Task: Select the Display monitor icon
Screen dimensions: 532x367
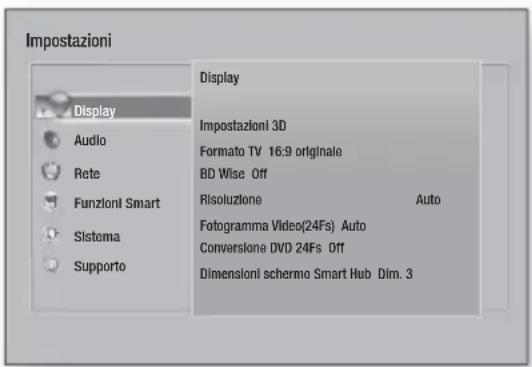Action: (x=53, y=106)
